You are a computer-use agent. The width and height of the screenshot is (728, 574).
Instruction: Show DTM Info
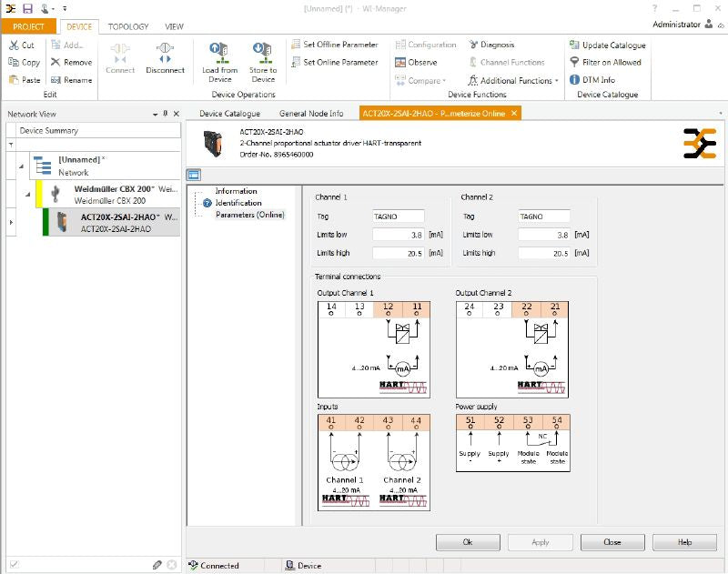coord(591,78)
